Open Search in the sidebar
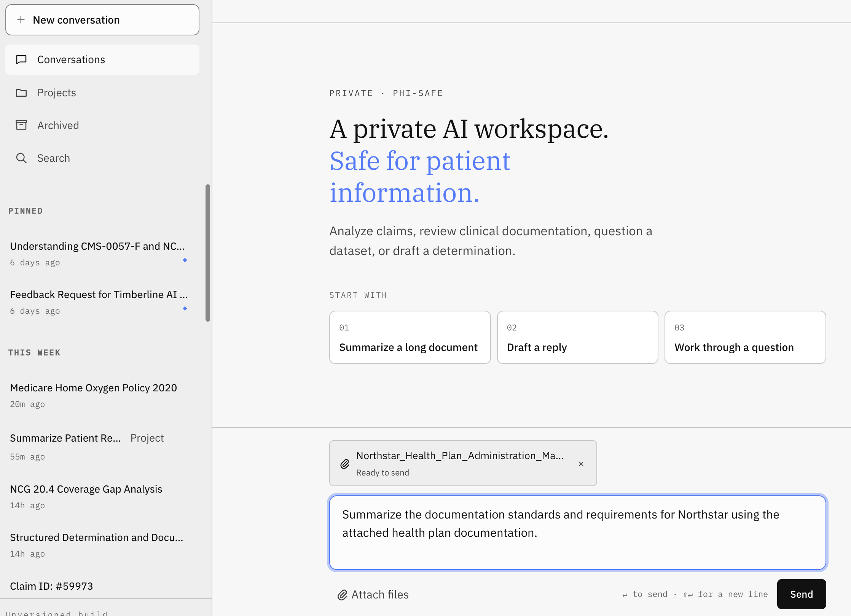851x616 pixels. point(102,158)
